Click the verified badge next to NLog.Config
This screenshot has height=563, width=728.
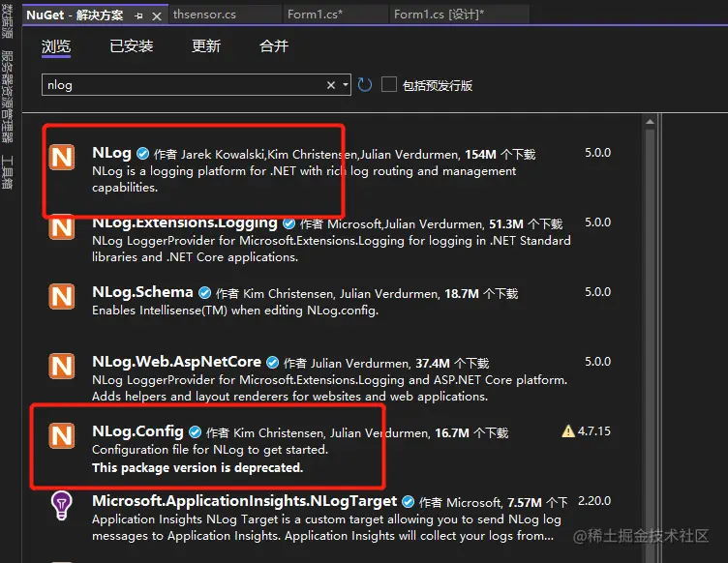(195, 432)
